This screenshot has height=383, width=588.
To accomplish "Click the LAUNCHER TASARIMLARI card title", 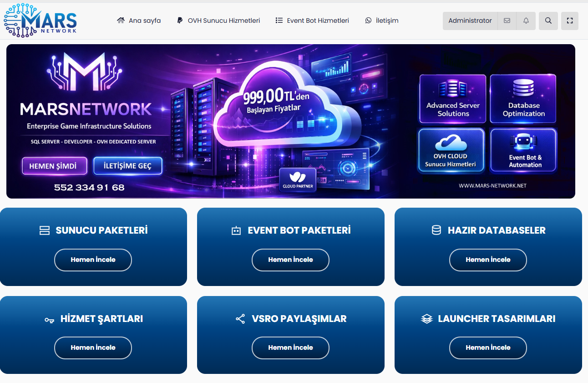I will (497, 319).
